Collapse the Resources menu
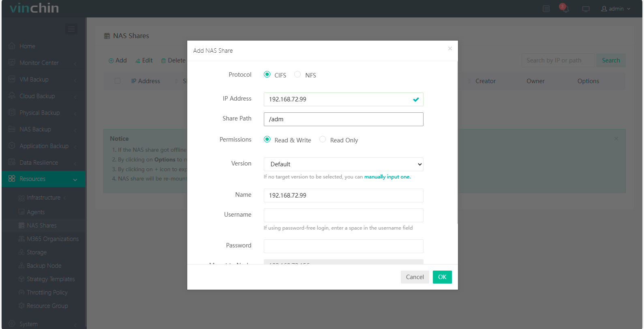Screen dimensions: 644x329 [43, 179]
